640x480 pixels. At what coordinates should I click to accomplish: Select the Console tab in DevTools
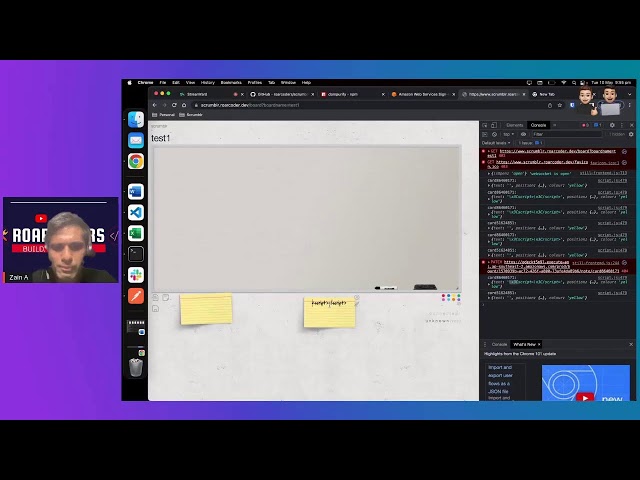pyautogui.click(x=538, y=125)
